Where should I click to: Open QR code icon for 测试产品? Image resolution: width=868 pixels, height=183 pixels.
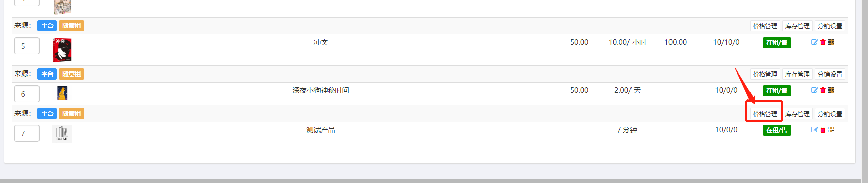pyautogui.click(x=831, y=130)
